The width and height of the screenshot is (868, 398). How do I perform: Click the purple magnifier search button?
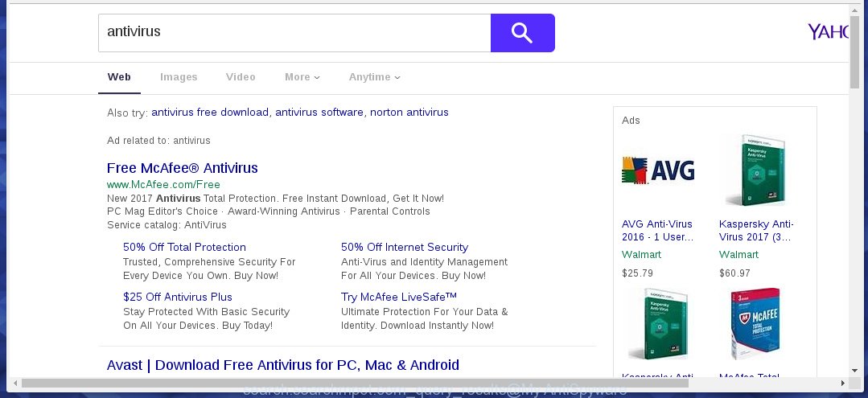click(523, 33)
